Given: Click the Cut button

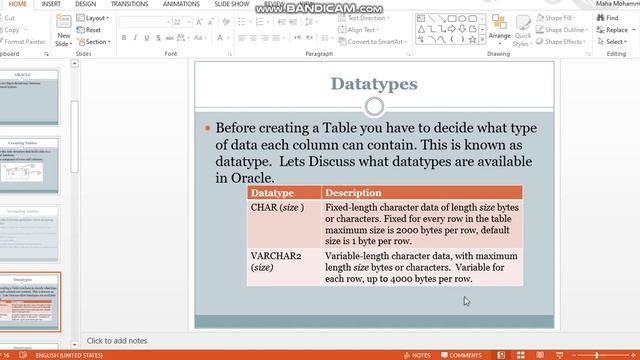Looking at the screenshot, I should [8, 18].
